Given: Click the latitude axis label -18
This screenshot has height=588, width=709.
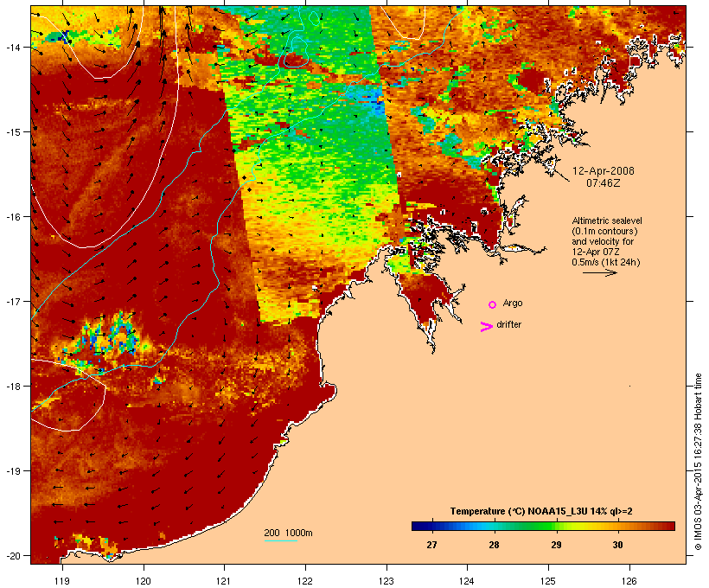Looking at the screenshot, I should 12,386.
